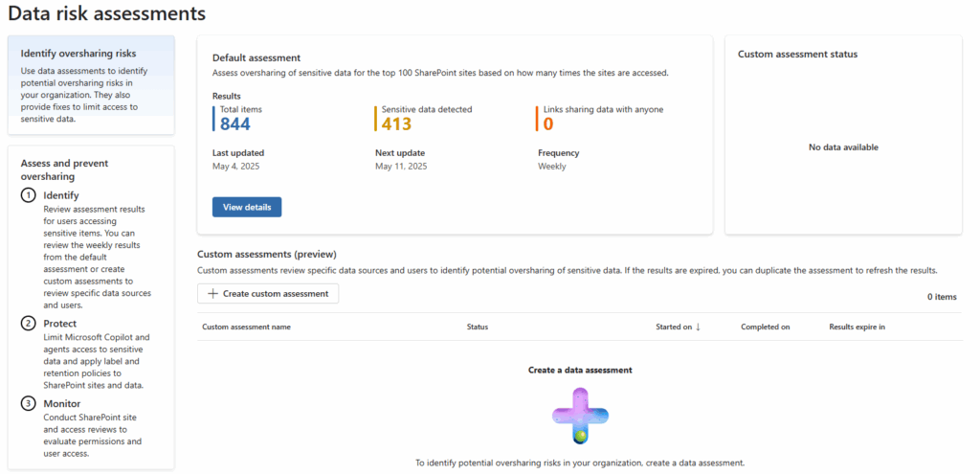Click the sort arrow next to Started on

[x=698, y=327]
